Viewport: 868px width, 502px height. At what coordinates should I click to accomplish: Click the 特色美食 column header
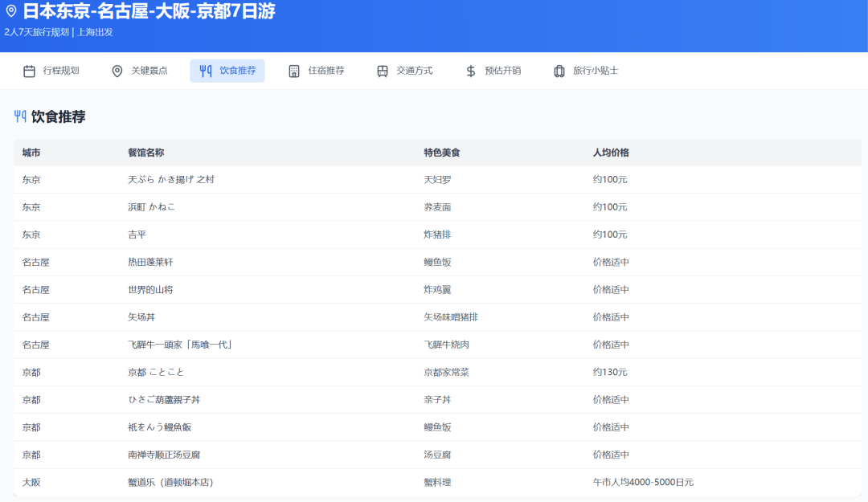[x=442, y=153]
